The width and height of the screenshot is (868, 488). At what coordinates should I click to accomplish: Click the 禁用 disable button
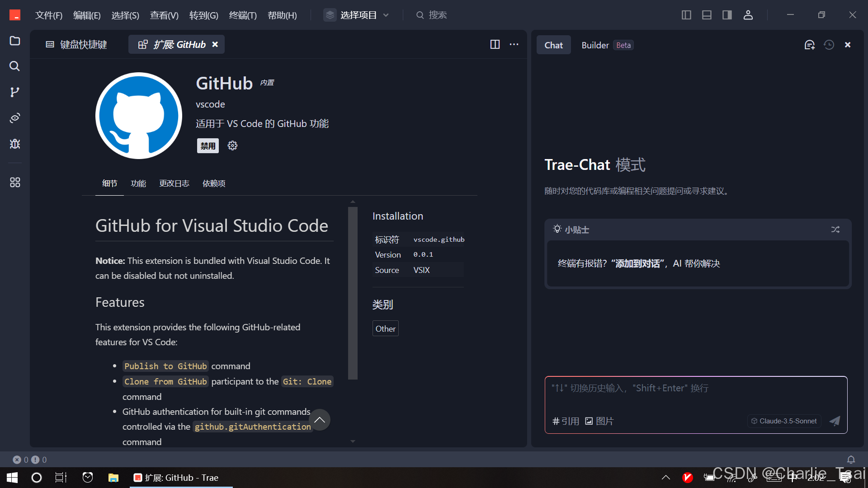pos(208,146)
